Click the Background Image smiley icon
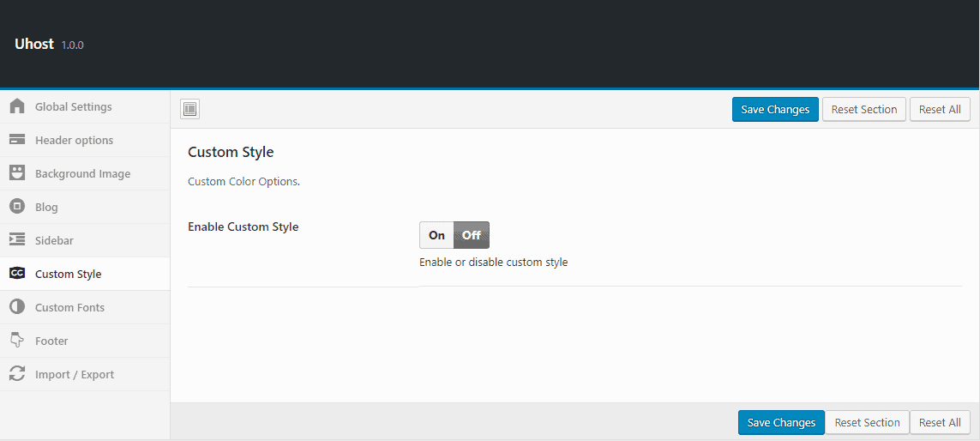 point(16,173)
